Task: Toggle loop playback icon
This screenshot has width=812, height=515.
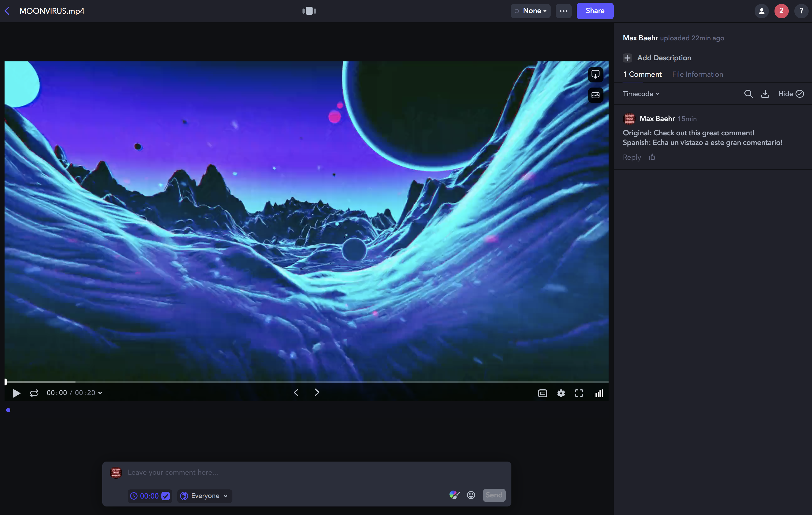Action: pos(34,393)
